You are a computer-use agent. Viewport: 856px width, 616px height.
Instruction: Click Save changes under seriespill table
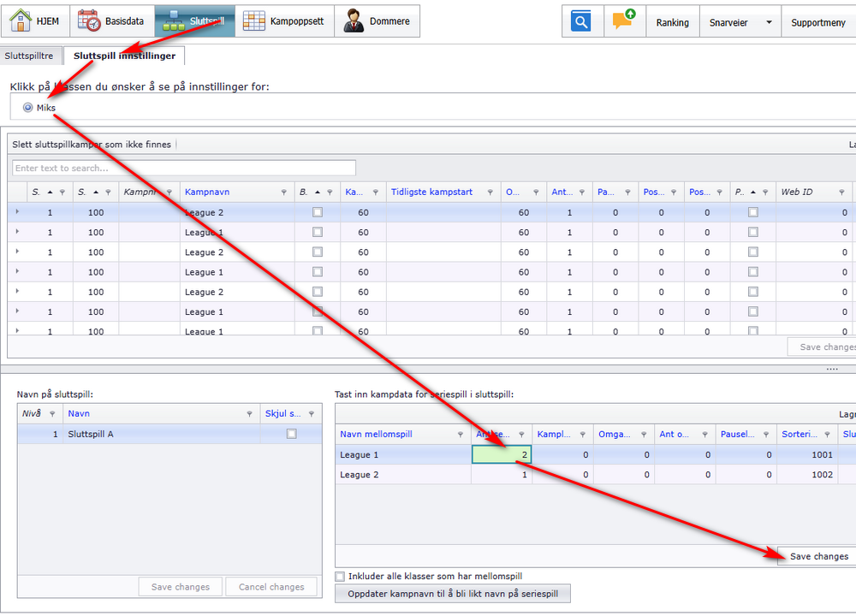pos(818,556)
